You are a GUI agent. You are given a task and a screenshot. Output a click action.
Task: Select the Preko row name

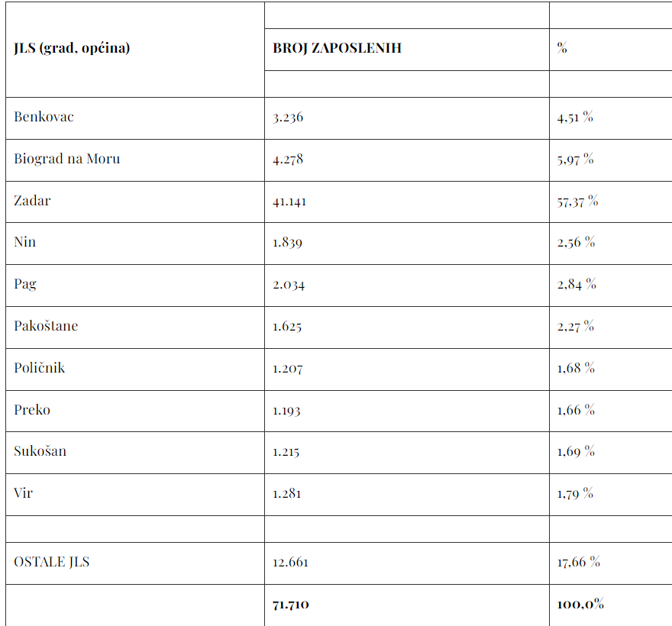32,410
